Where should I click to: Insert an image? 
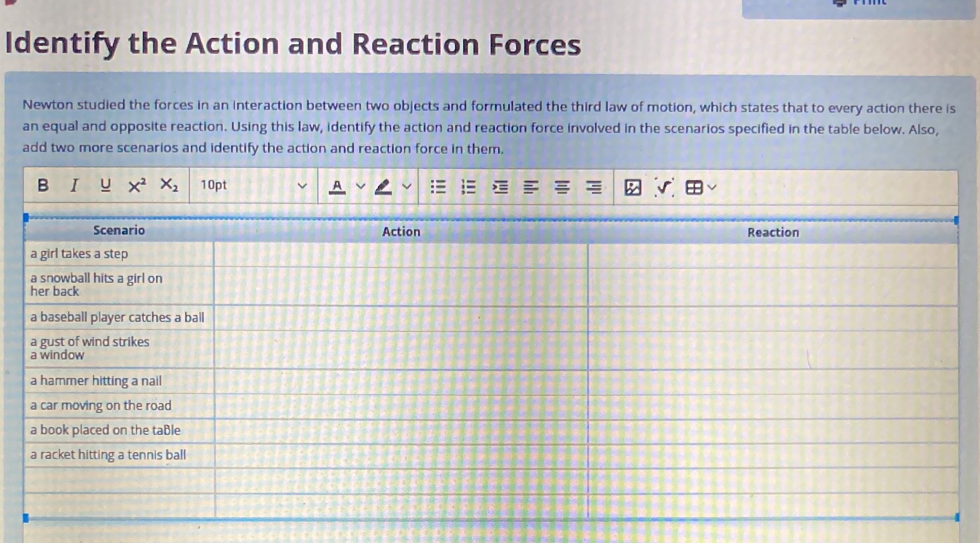(633, 187)
